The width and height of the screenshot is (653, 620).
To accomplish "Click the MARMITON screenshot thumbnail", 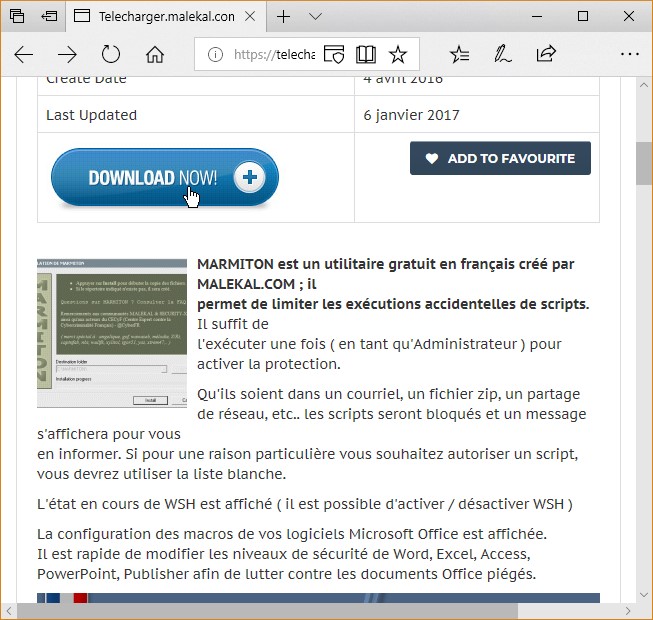I will coord(111,332).
